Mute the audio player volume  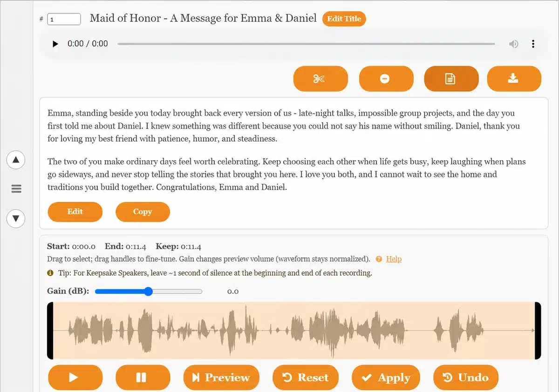[x=513, y=44]
